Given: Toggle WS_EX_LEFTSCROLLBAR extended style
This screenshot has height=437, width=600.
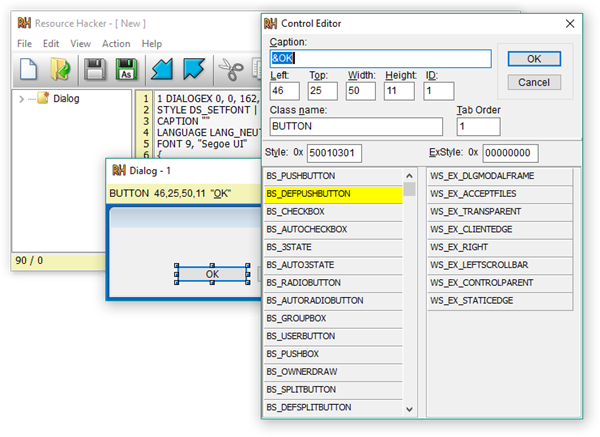Looking at the screenshot, I should click(x=500, y=265).
